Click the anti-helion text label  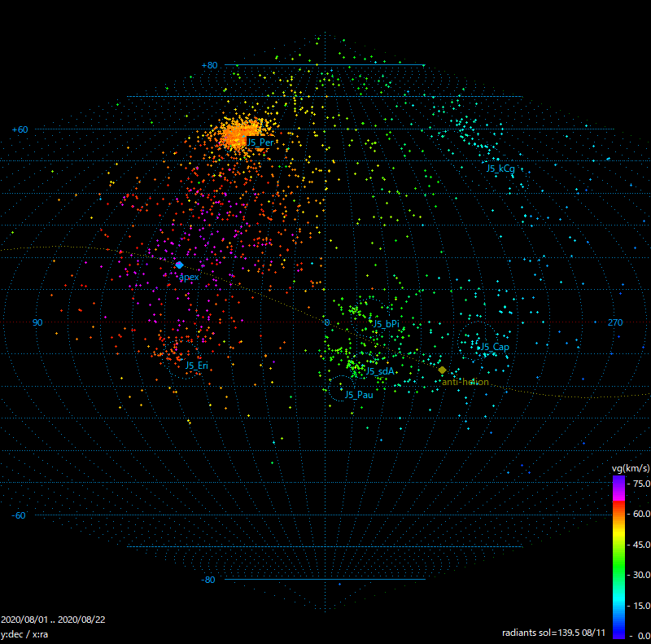point(465,382)
